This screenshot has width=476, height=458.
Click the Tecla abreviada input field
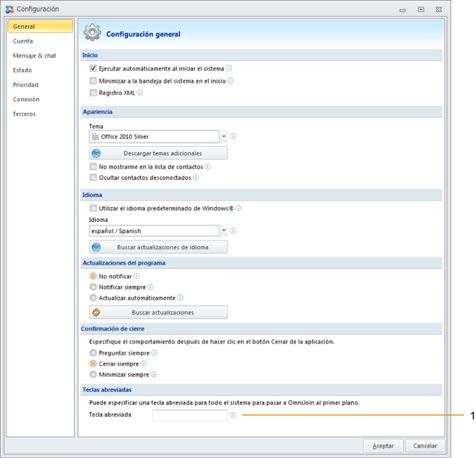pos(190,415)
